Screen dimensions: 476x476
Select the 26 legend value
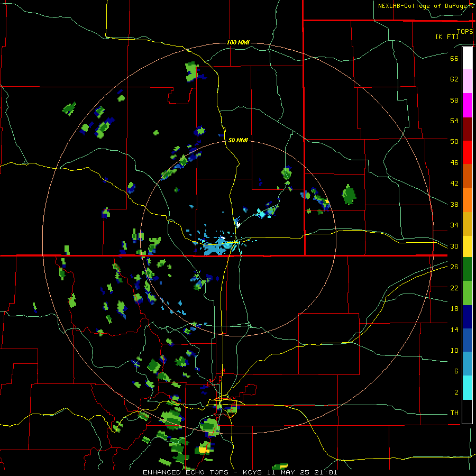tap(454, 267)
